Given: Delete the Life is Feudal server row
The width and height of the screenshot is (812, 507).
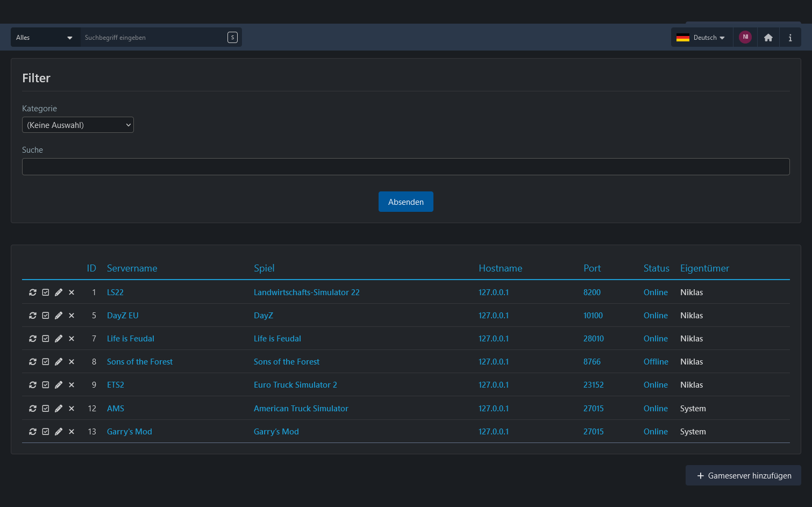Looking at the screenshot, I should [x=72, y=339].
